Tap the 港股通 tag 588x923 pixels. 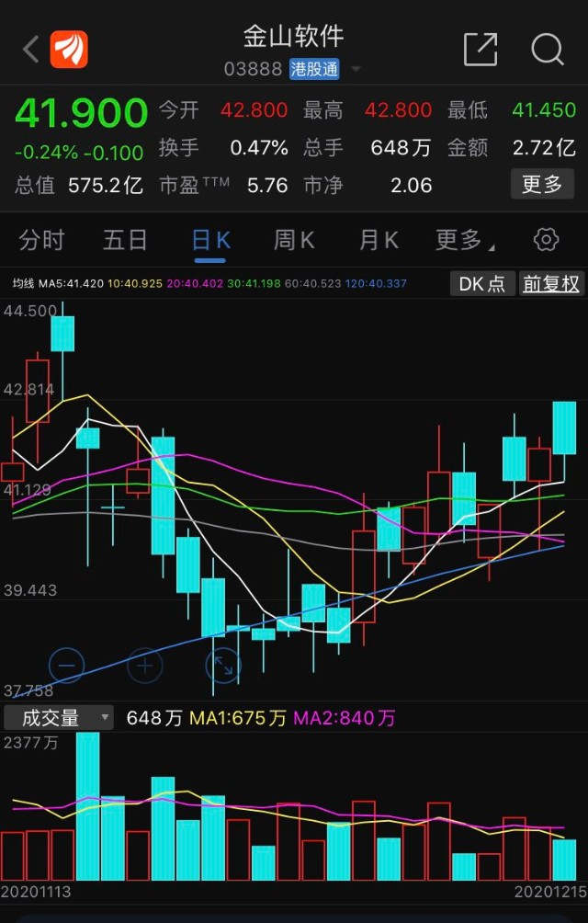tap(314, 70)
